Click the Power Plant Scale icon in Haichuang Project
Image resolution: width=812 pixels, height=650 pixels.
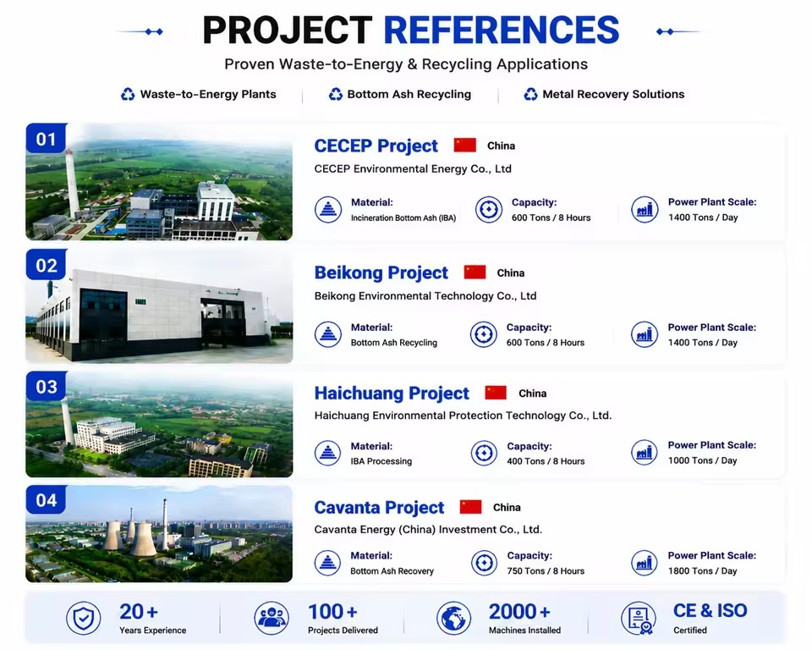pos(645,452)
